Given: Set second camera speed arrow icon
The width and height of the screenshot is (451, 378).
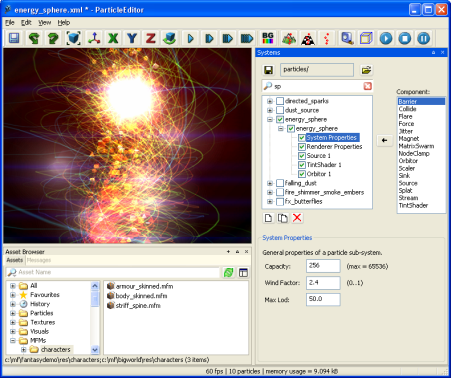Looking at the screenshot, I should point(209,38).
